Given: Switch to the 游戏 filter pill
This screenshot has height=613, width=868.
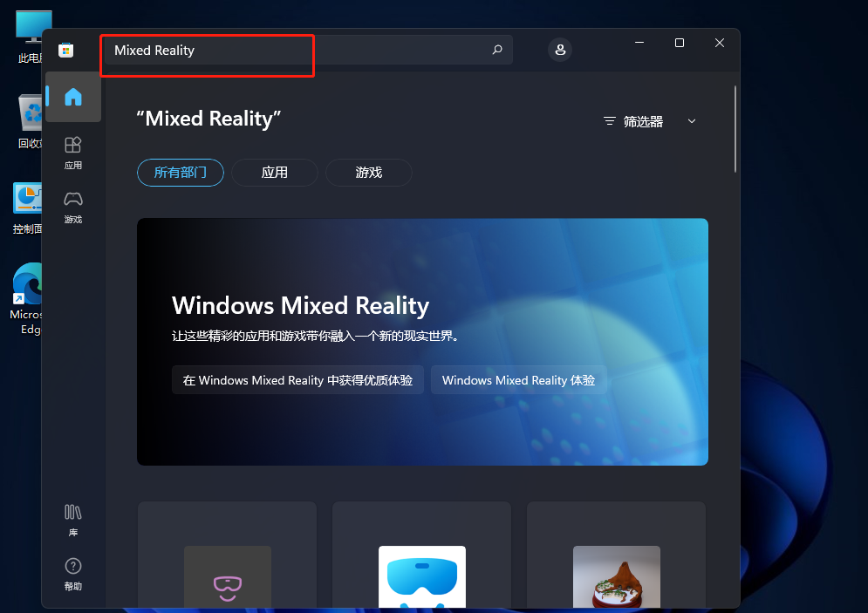Looking at the screenshot, I should [x=369, y=173].
